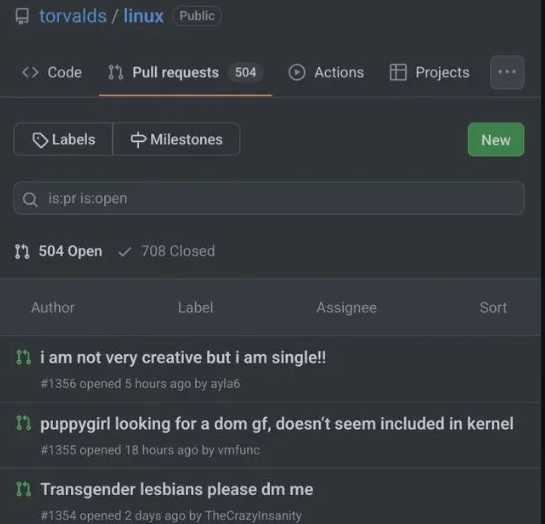
Task: Click the search magnifier icon in the filter bar
Action: [x=30, y=199]
